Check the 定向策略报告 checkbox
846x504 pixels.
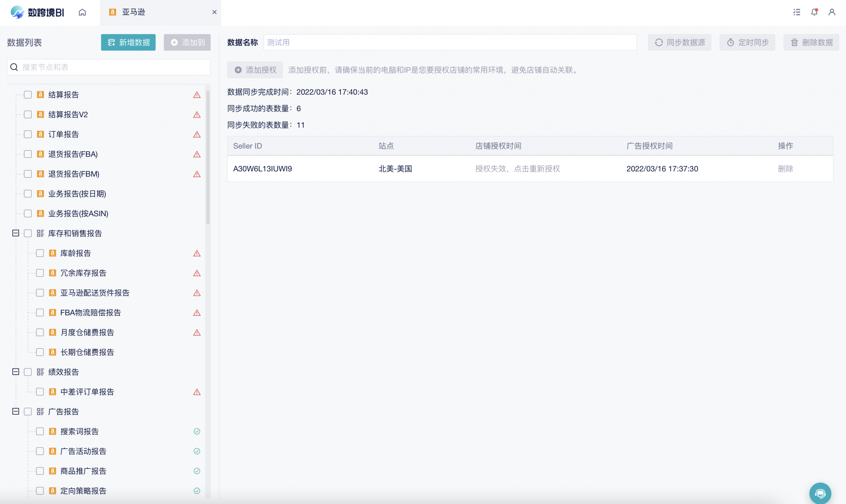coord(40,491)
